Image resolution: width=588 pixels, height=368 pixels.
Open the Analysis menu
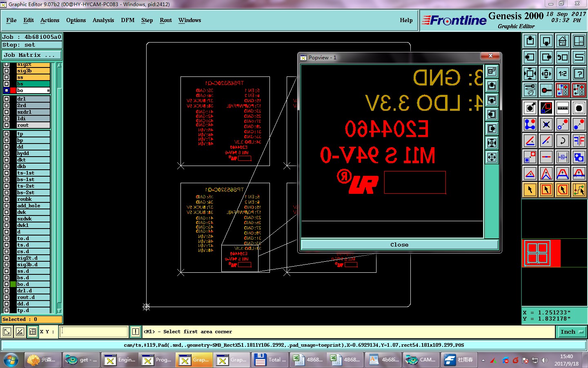(x=103, y=20)
